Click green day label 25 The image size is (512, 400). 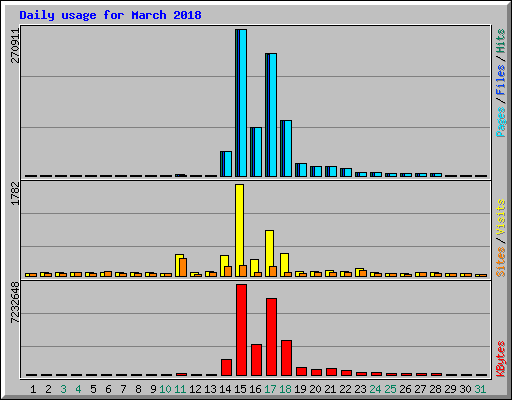pyautogui.click(x=390, y=389)
